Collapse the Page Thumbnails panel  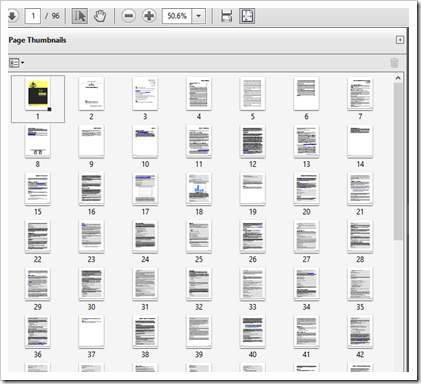[400, 40]
